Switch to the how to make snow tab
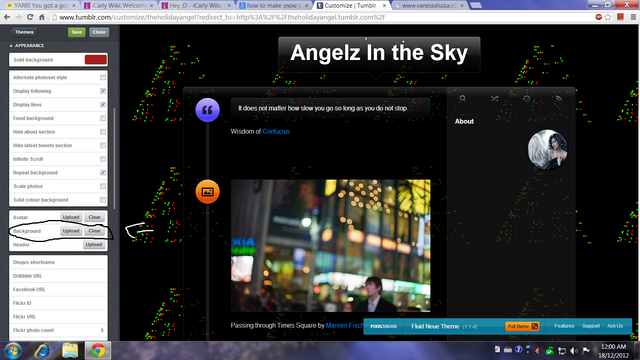Screen dimensions: 640x360 click(x=274, y=5)
